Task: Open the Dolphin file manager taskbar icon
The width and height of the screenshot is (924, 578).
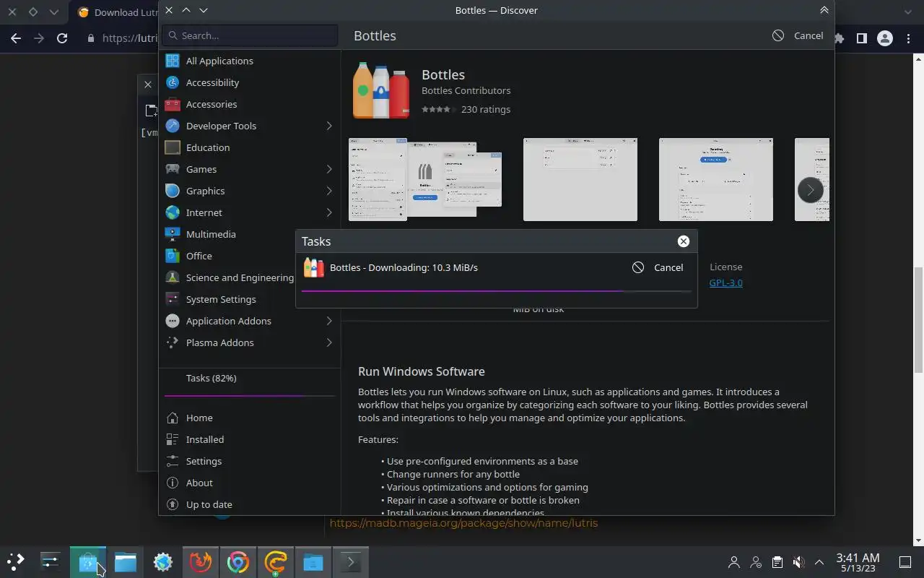Action: point(126,562)
